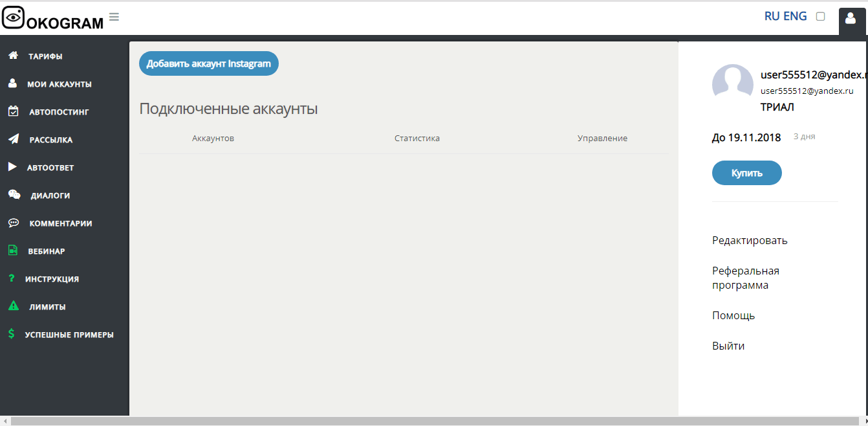The height and width of the screenshot is (426, 868).
Task: Click the green dollar sign icon
Action: click(x=11, y=334)
